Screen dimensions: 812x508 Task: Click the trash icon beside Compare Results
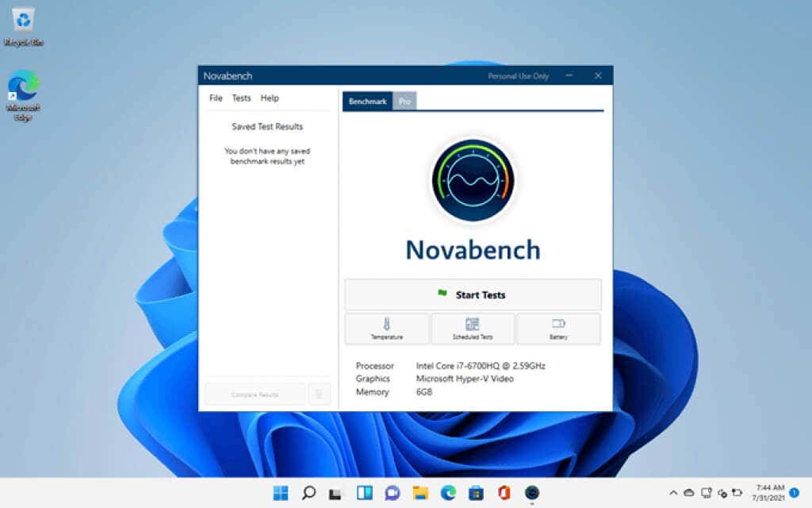point(319,394)
